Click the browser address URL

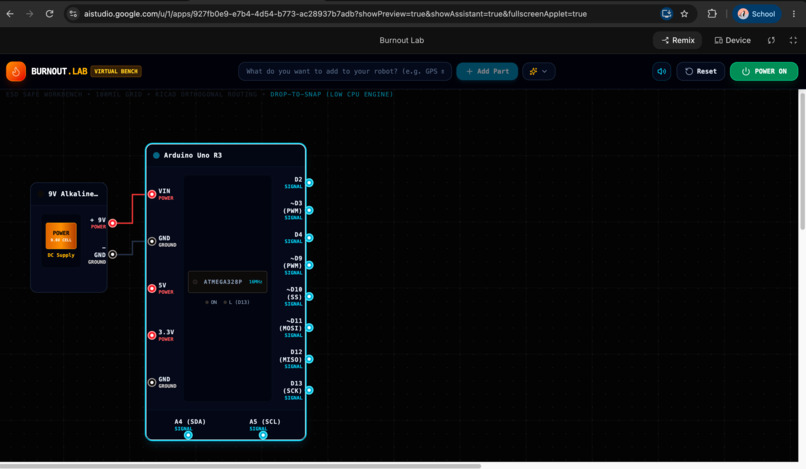(335, 14)
